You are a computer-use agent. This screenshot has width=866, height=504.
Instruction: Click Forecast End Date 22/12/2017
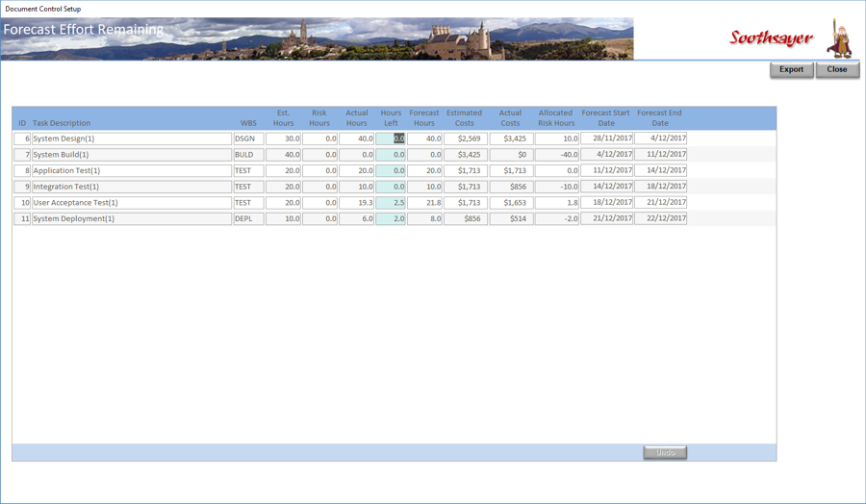pyautogui.click(x=660, y=218)
